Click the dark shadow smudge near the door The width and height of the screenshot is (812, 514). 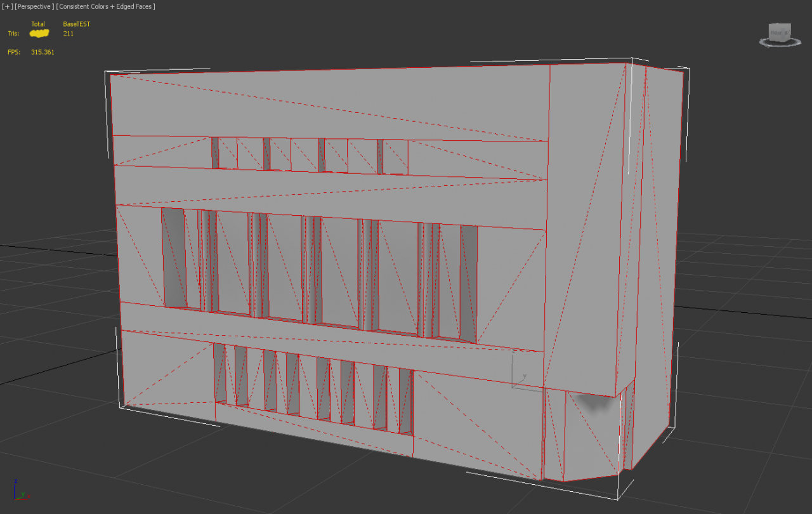(x=592, y=402)
